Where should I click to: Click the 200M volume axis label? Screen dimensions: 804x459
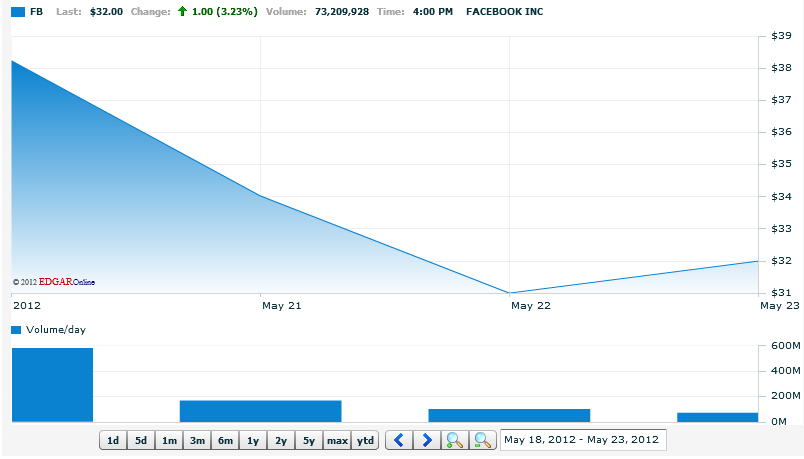(x=786, y=396)
